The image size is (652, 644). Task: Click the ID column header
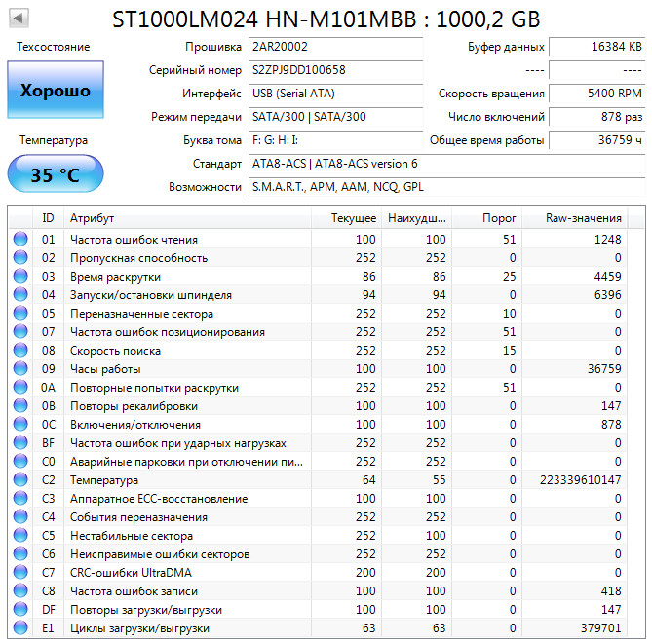click(x=48, y=218)
